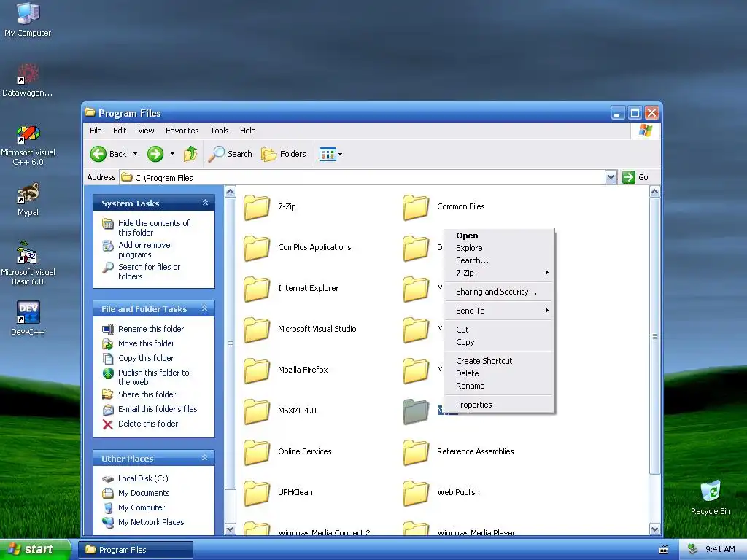
Task: Click the green Forward arrow icon
Action: click(x=155, y=154)
